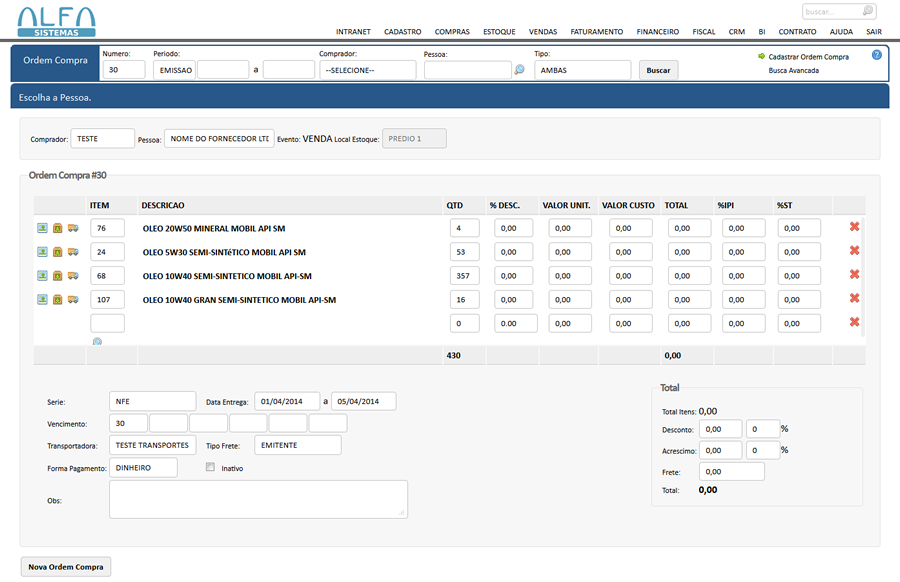Delete OLEO 5W30 row with red X
900x582 pixels.
(x=855, y=250)
